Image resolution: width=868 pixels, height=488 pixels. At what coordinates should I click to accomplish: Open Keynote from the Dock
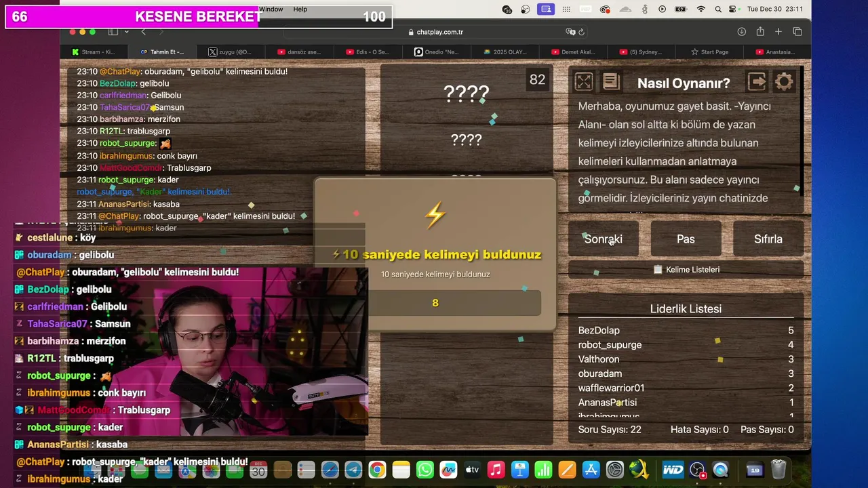(x=519, y=470)
